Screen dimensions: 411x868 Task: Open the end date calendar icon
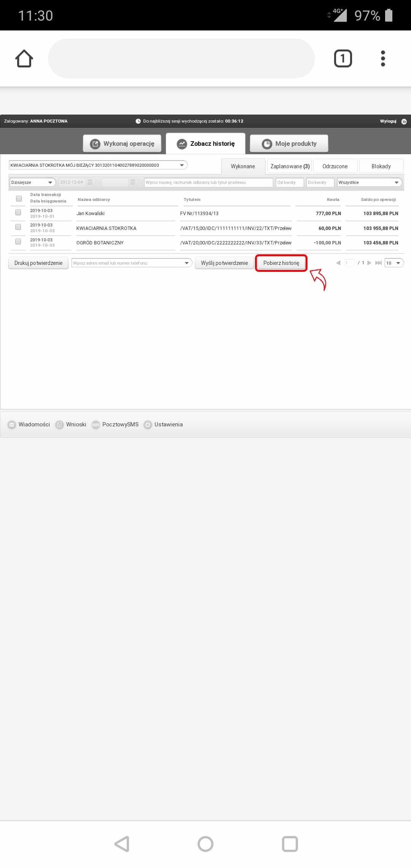(133, 182)
